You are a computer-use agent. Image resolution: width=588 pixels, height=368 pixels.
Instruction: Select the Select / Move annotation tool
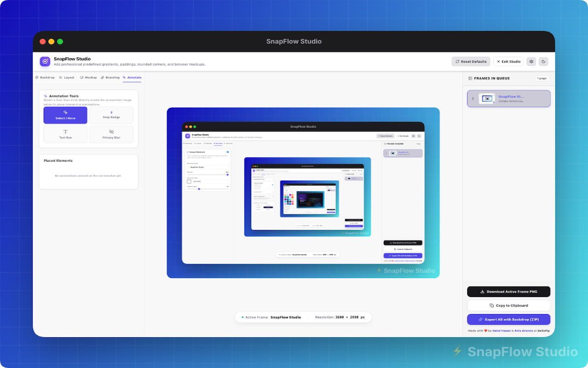[x=65, y=115]
